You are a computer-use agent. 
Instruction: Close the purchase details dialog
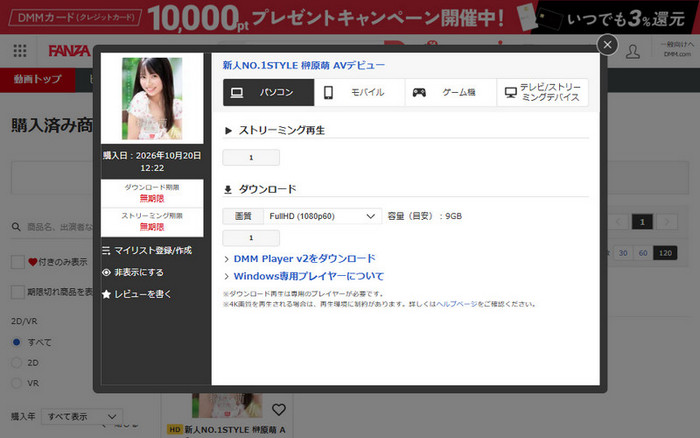click(x=607, y=45)
